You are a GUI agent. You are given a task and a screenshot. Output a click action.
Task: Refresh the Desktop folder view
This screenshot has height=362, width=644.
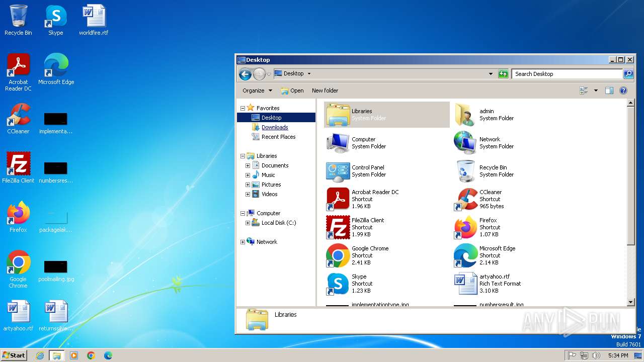tap(503, 74)
